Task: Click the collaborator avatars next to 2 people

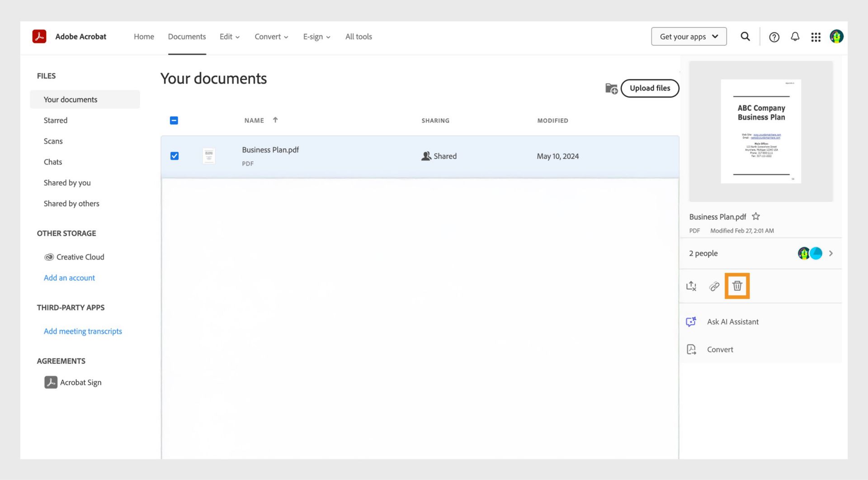Action: (810, 253)
